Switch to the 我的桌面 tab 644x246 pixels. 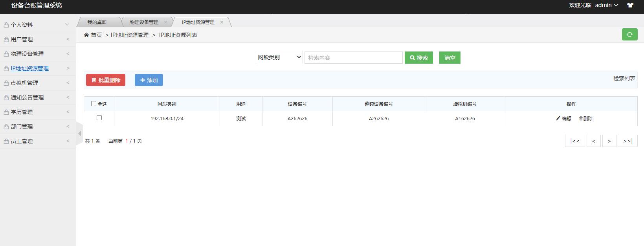coord(97,22)
